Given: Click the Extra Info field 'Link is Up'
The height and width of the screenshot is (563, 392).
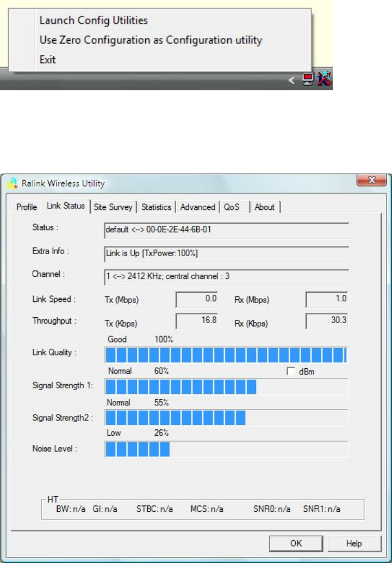Looking at the screenshot, I should pos(227,254).
